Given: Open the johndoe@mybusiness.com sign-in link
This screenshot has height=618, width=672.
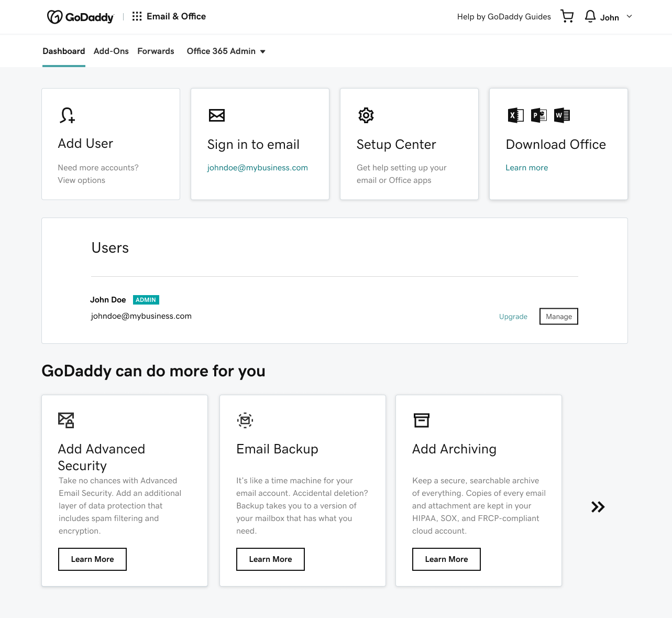Looking at the screenshot, I should [257, 168].
